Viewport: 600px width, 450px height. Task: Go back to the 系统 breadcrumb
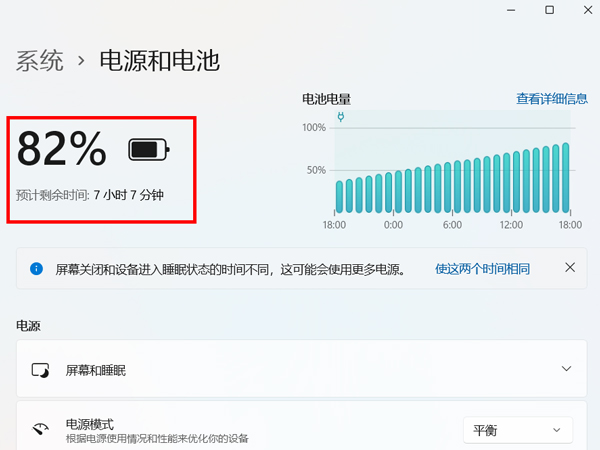(40, 61)
